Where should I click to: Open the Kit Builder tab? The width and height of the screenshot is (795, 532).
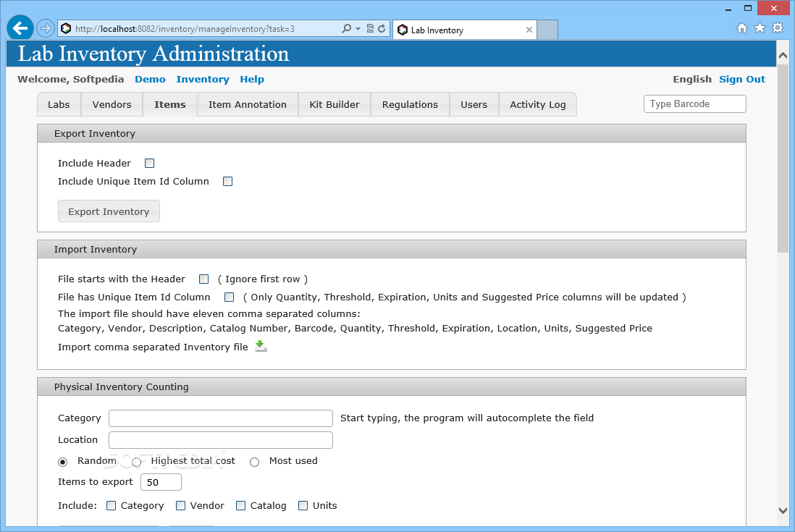(334, 104)
